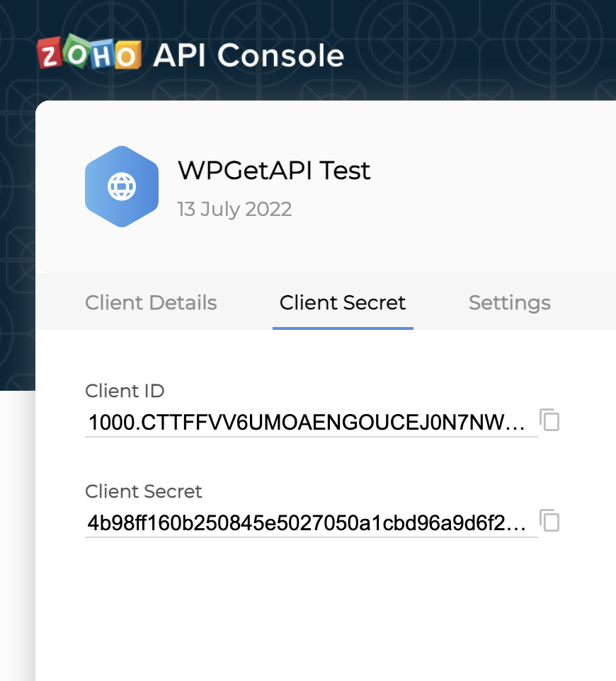Copy the Client Secret with its copy icon

(x=549, y=520)
